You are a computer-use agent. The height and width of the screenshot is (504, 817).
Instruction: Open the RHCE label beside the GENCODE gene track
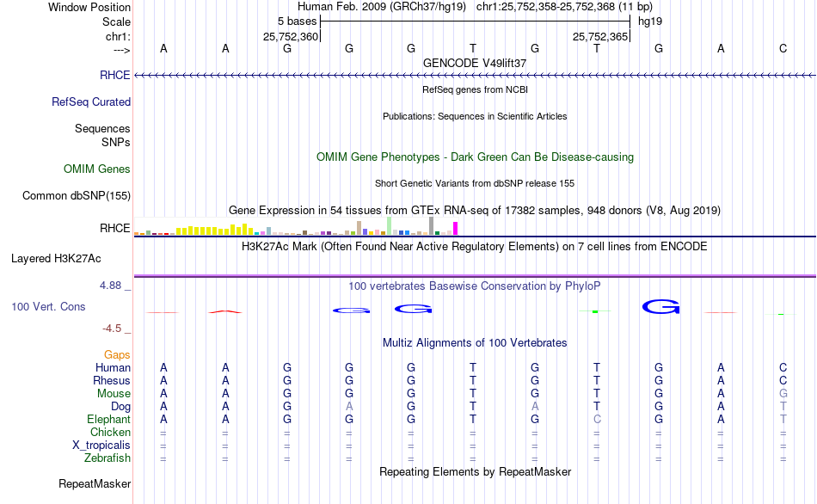tap(114, 75)
